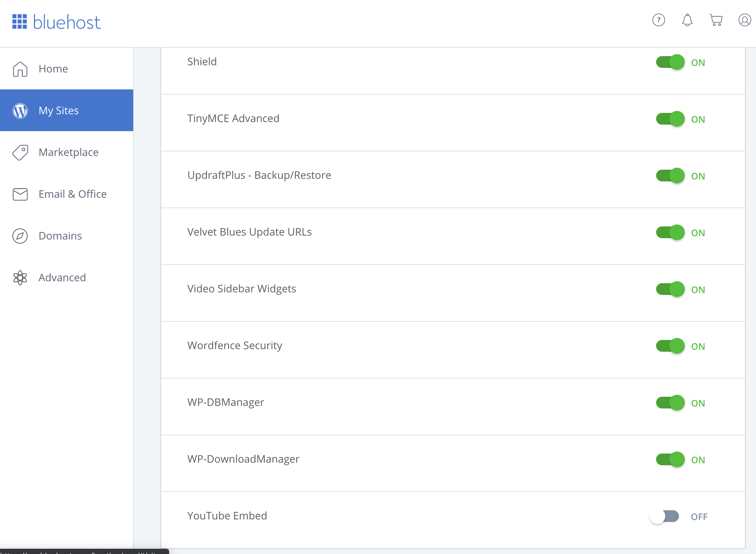Image resolution: width=756 pixels, height=554 pixels.
Task: Click the notifications bell icon
Action: tap(687, 20)
